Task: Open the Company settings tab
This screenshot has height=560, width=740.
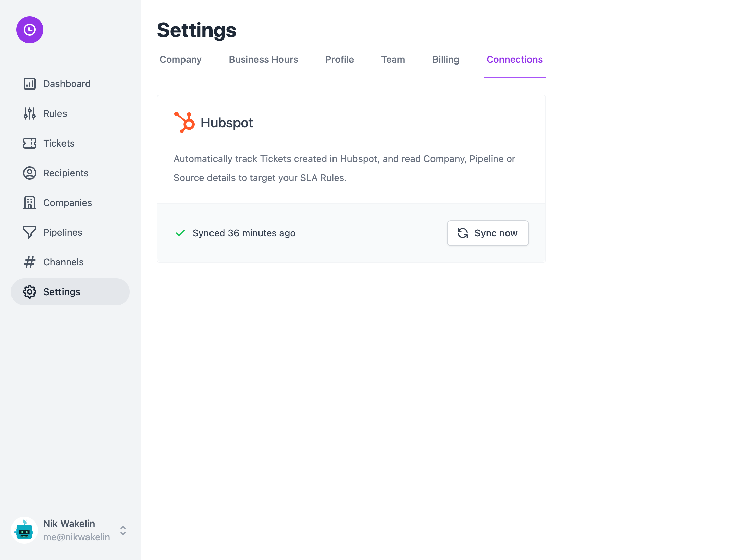Action: coord(180,60)
